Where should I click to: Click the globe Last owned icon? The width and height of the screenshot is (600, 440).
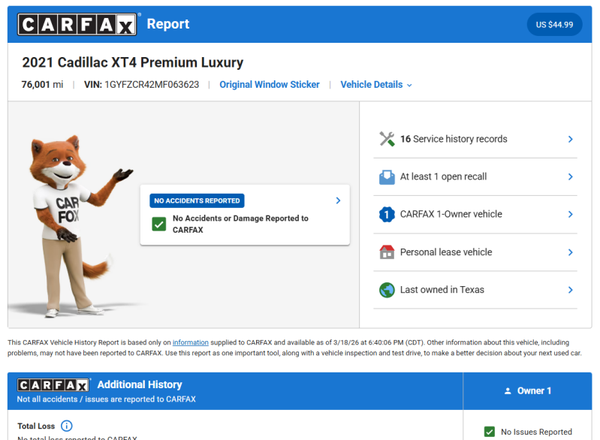click(x=387, y=290)
